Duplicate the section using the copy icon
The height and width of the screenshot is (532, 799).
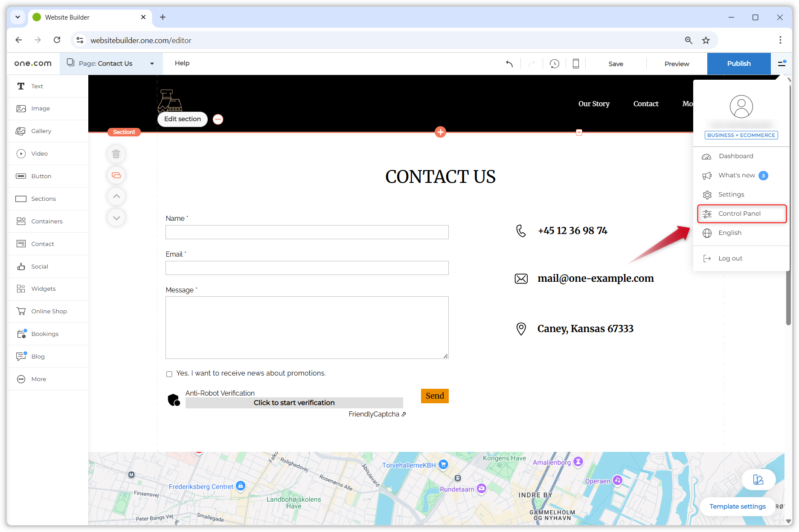(116, 175)
